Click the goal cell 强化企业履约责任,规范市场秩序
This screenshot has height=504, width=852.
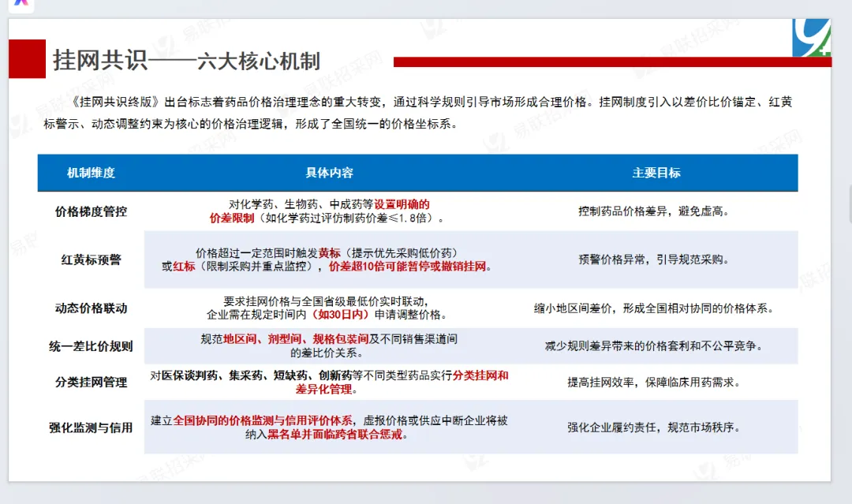654,427
